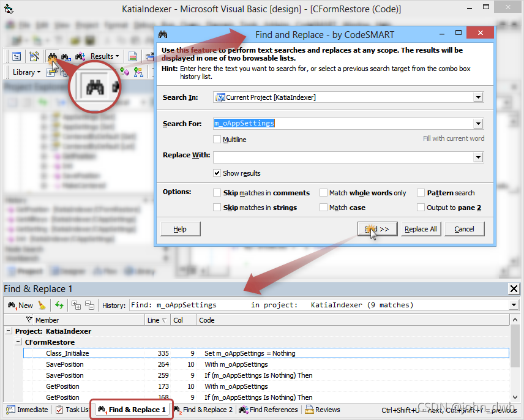Click the broom clear-results icon
524x420 pixels.
coord(41,305)
